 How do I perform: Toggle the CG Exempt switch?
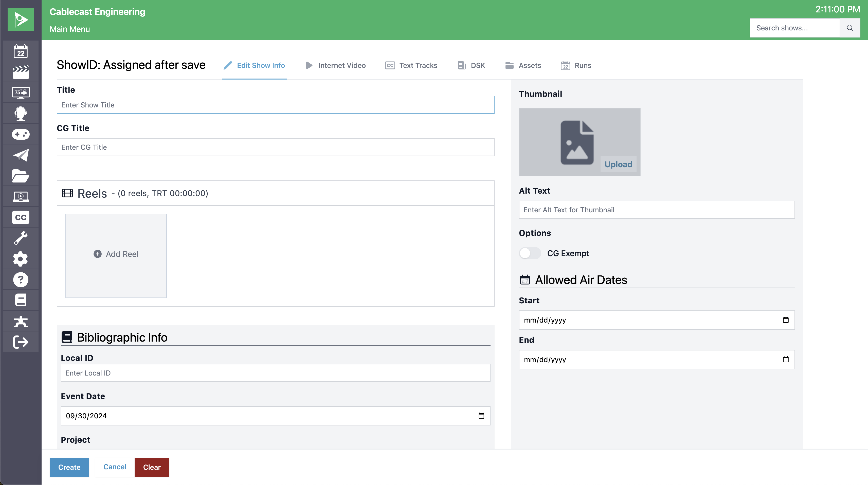[x=530, y=253]
